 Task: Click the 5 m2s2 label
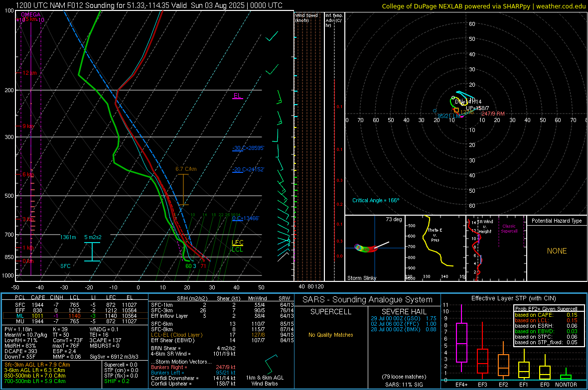(93, 238)
